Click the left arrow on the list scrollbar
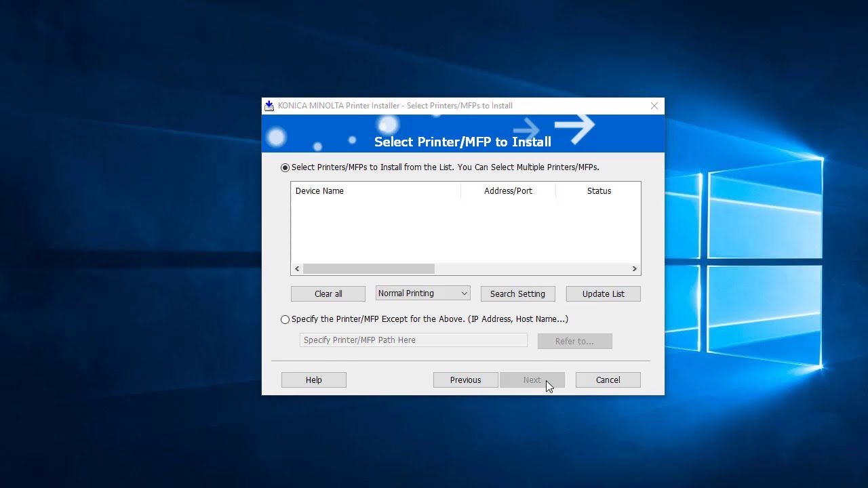Viewport: 868px width, 488px height. tap(297, 269)
